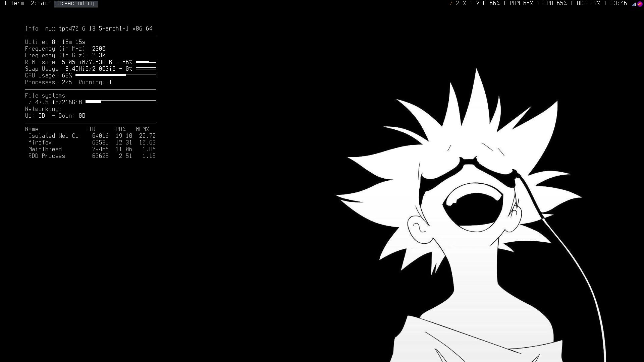Click the RDD Process name

47,156
